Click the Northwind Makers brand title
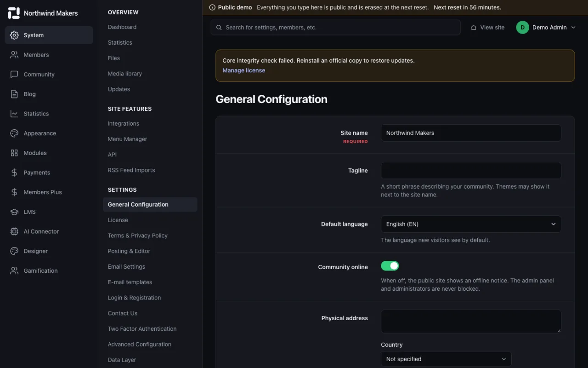The width and height of the screenshot is (588, 368). 51,13
